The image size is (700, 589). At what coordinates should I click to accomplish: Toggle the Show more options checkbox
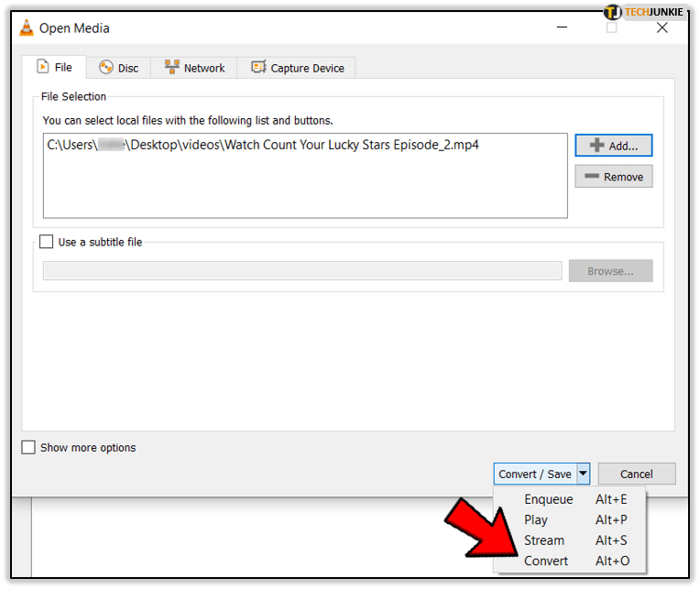click(x=28, y=448)
